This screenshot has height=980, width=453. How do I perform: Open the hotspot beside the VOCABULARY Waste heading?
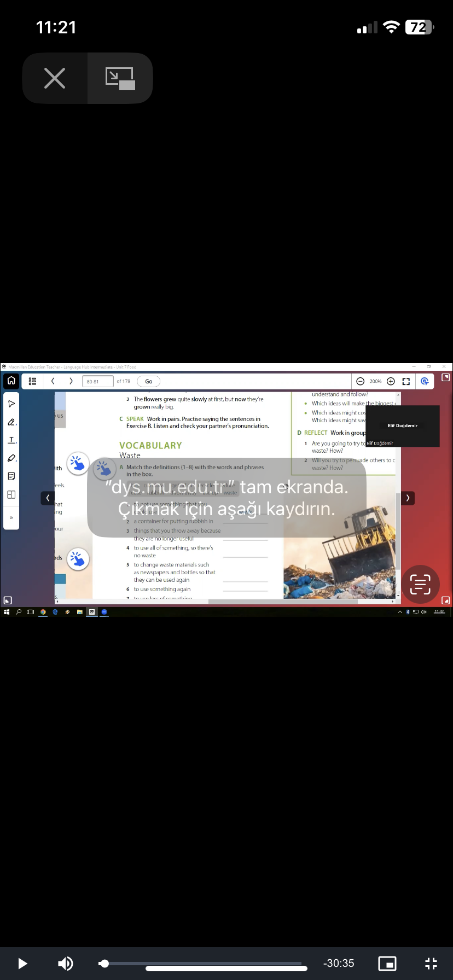click(78, 463)
